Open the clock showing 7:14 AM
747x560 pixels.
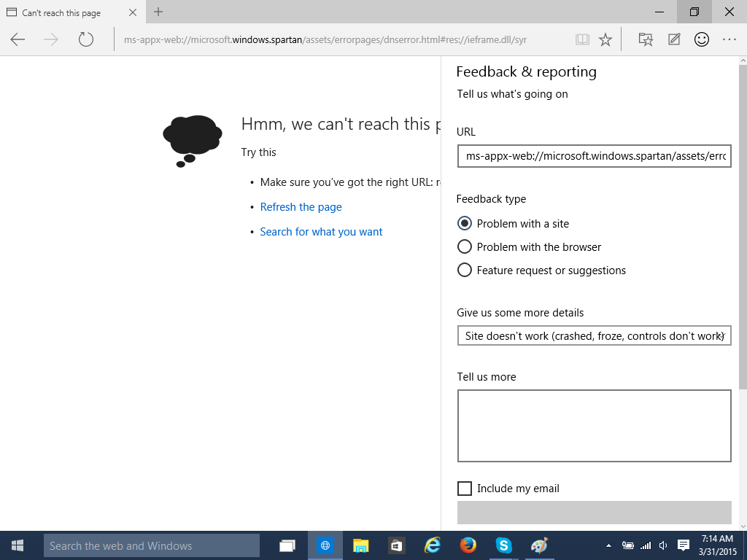[718, 545]
